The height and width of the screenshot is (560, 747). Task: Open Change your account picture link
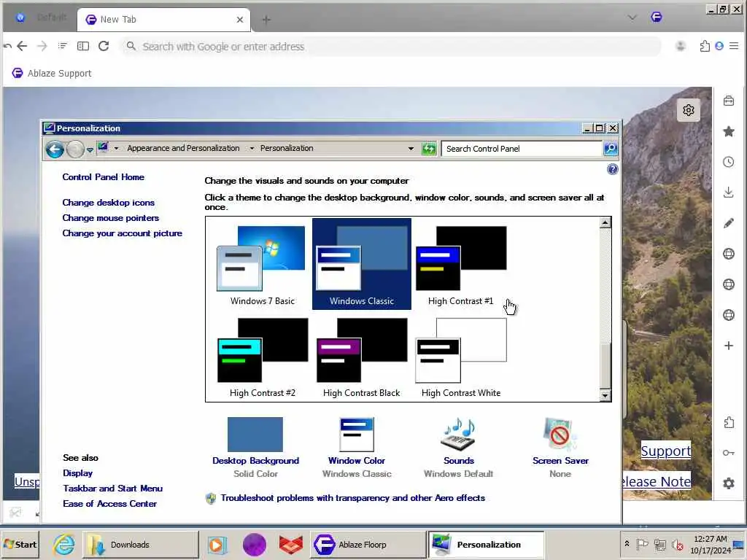point(122,233)
